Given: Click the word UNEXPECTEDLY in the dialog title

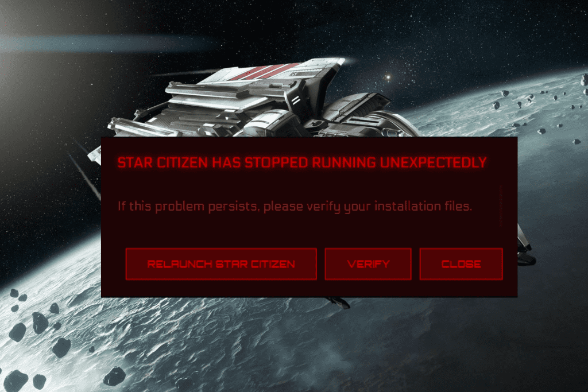Looking at the screenshot, I should [433, 162].
